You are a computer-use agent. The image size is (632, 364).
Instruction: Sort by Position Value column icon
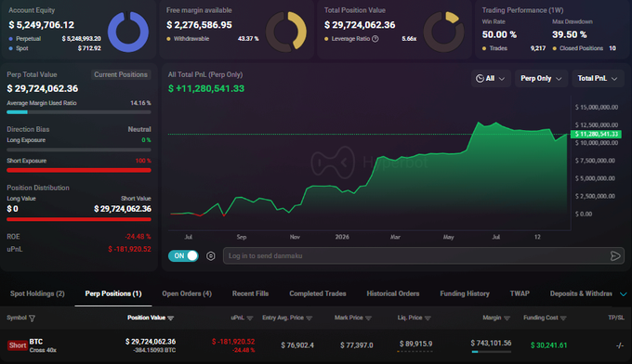point(170,318)
